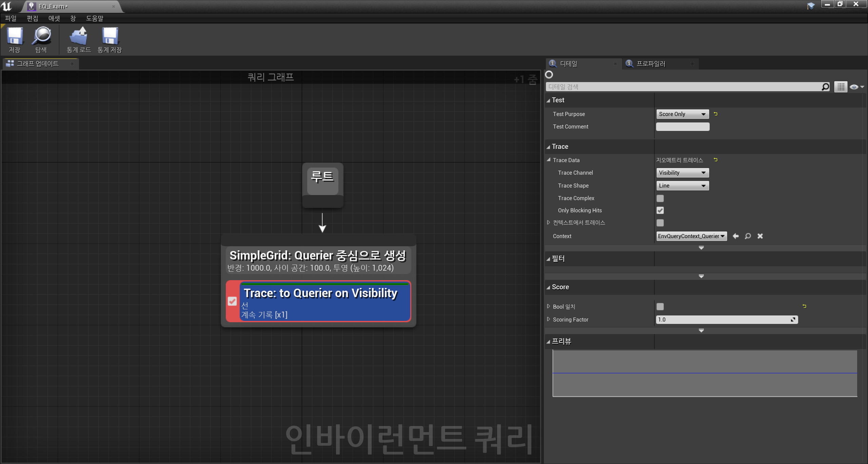
Task: Uncheck Only Blocking Hits
Action: pos(660,210)
